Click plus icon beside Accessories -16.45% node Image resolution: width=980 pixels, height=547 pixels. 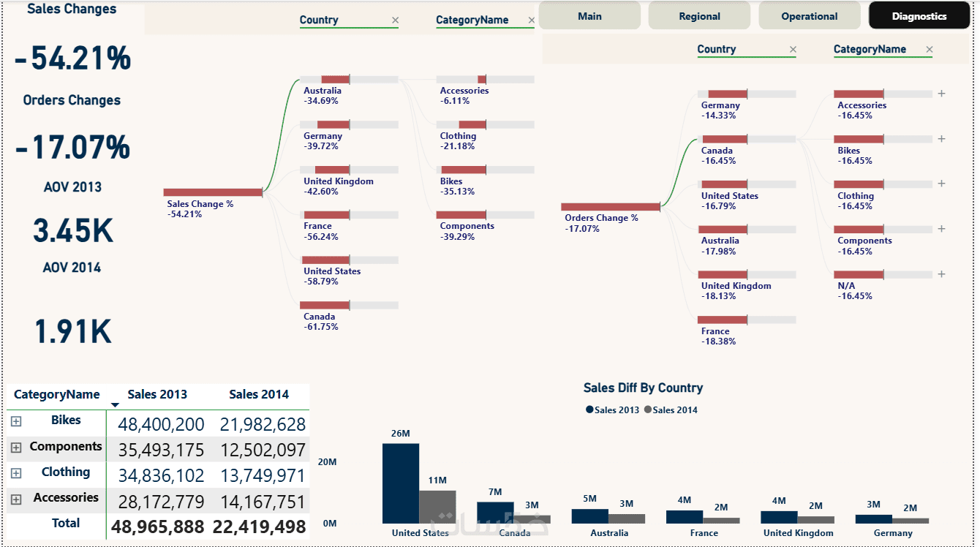(942, 94)
